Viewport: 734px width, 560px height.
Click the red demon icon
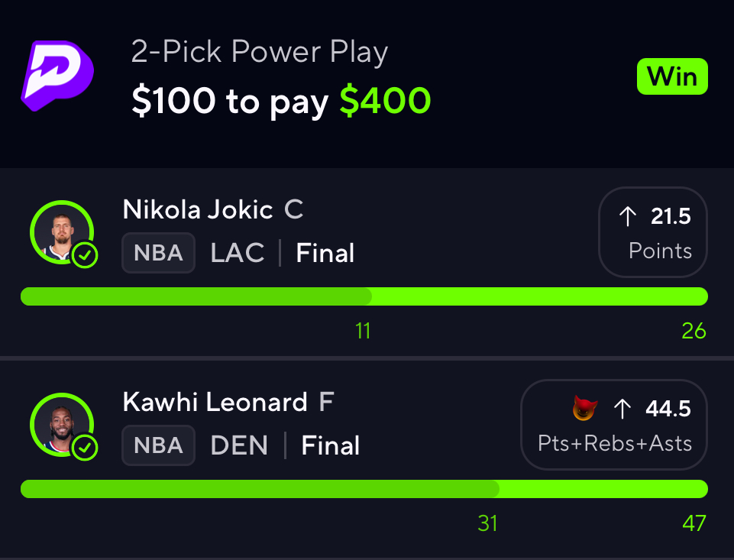point(584,409)
